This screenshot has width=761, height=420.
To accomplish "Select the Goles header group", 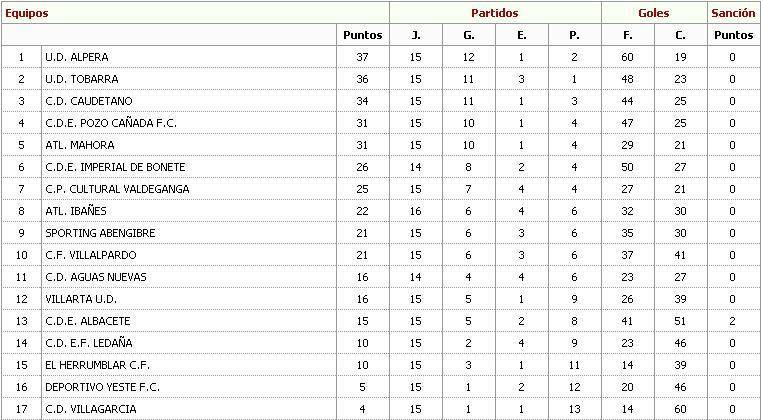I will tap(654, 13).
